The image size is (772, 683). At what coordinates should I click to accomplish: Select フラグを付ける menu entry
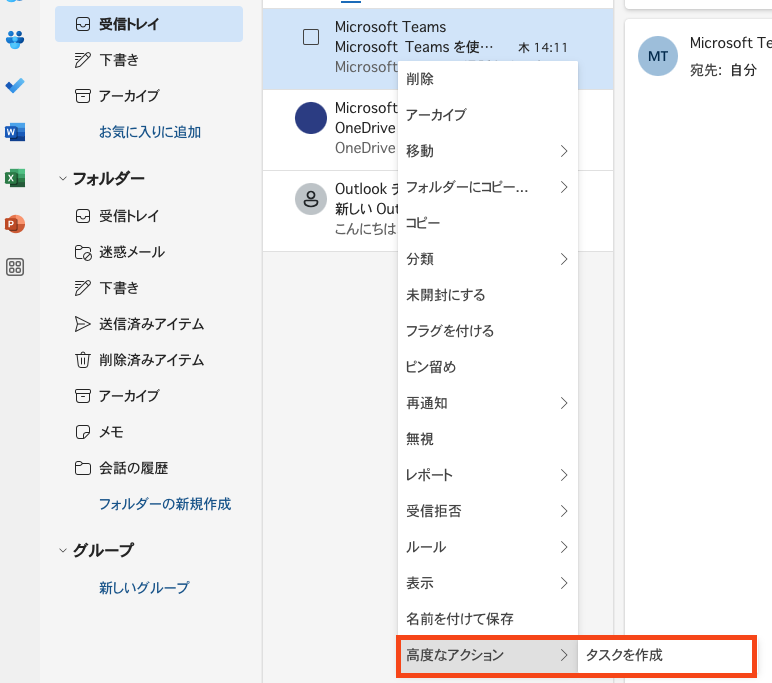pos(487,331)
